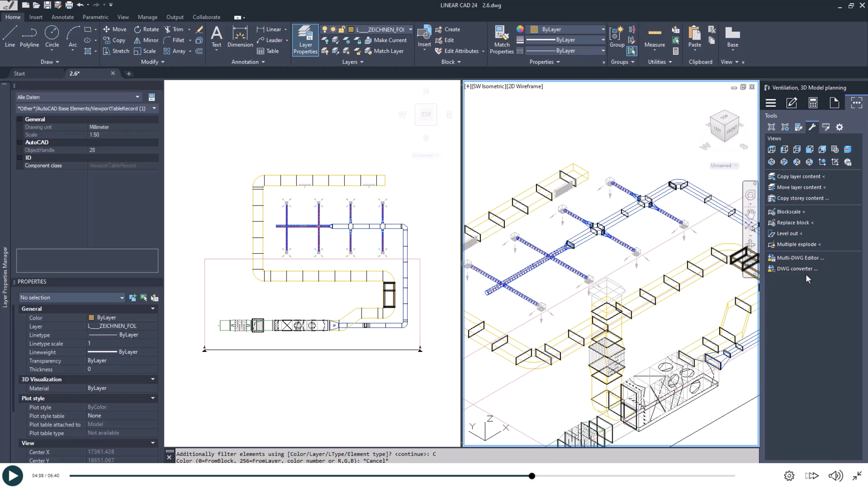Viewport: 868px width, 488px height.
Task: Open Layer Properties manager
Action: point(305,40)
